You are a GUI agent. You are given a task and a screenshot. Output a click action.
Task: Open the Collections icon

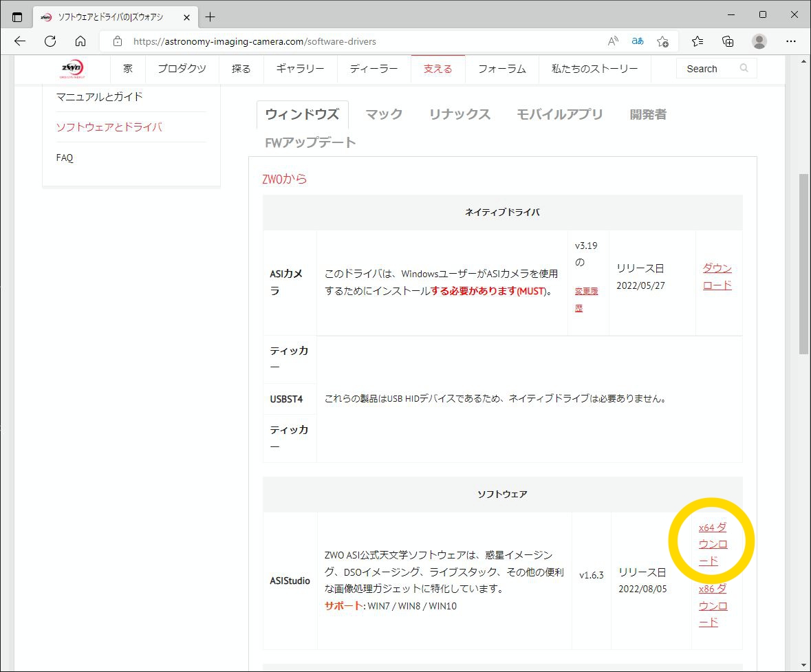tap(728, 41)
